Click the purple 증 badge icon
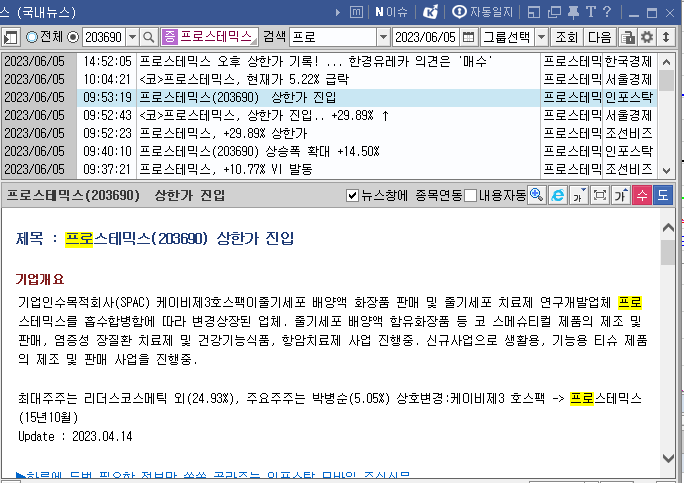 pos(169,37)
